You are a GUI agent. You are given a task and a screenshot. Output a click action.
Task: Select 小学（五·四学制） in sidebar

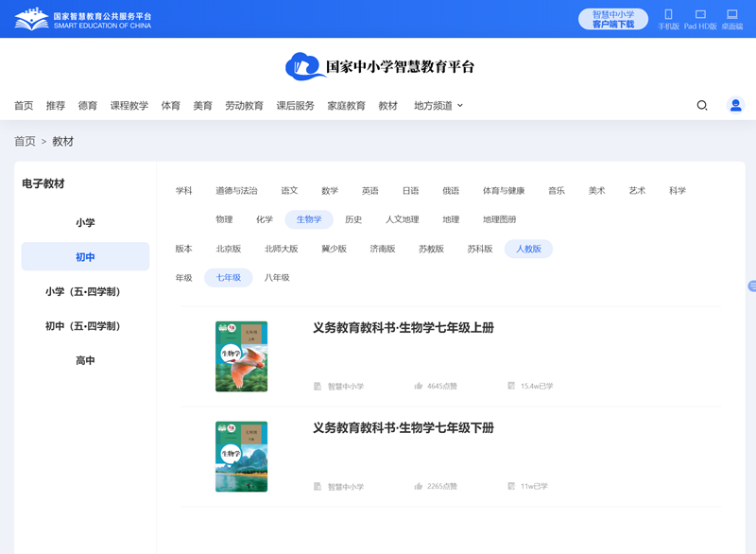85,291
